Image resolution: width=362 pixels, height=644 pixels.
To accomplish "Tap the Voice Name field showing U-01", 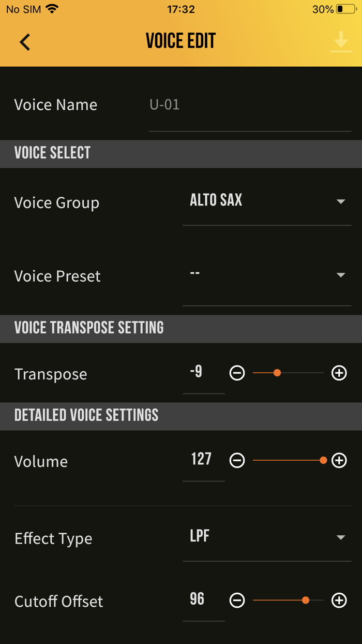I will point(250,105).
